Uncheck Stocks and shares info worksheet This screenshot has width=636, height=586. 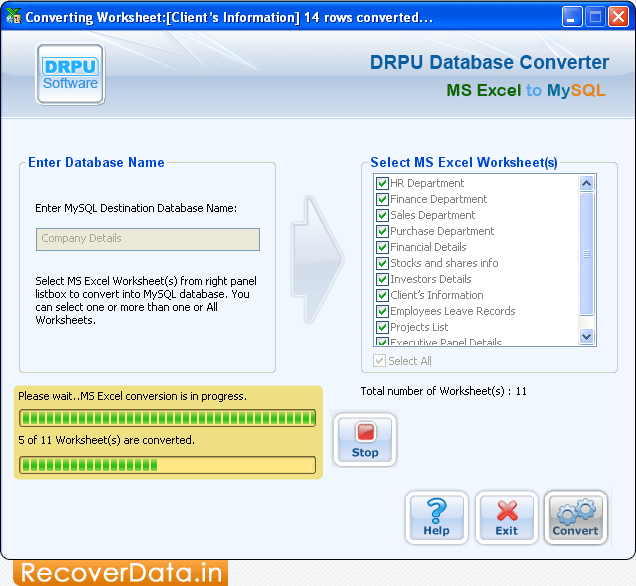(x=382, y=263)
